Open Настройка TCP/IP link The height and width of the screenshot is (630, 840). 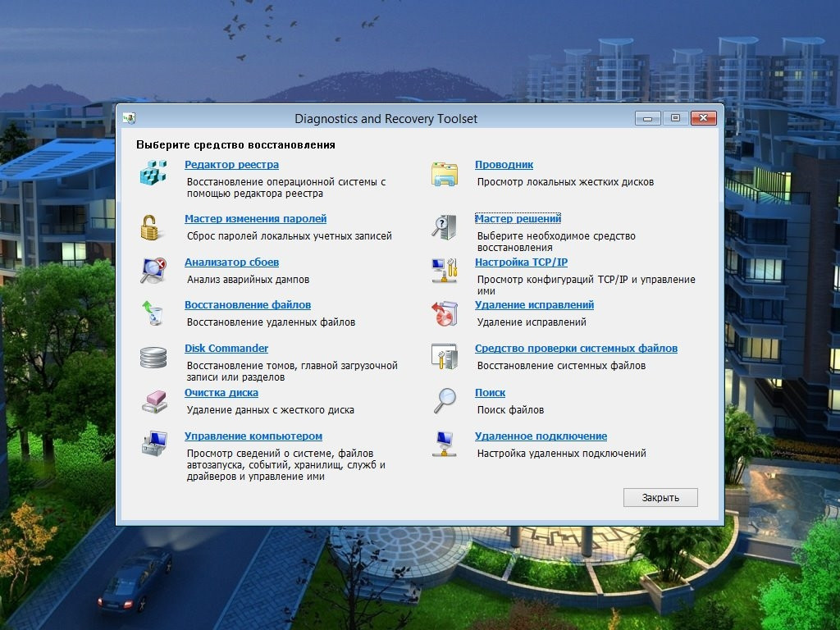pos(521,262)
